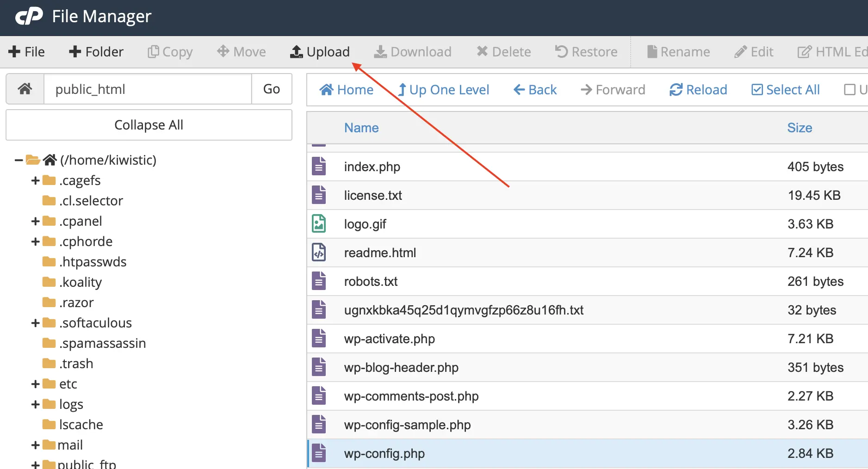Viewport: 868px width, 469px height.
Task: Click the cP logo checkbox-styled Unselect All control
Action: [850, 89]
